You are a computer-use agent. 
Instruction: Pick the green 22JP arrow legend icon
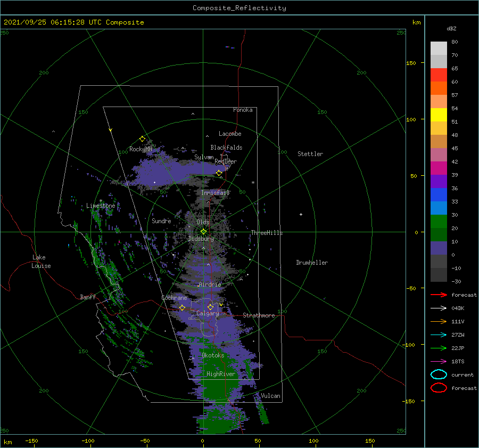[439, 348]
